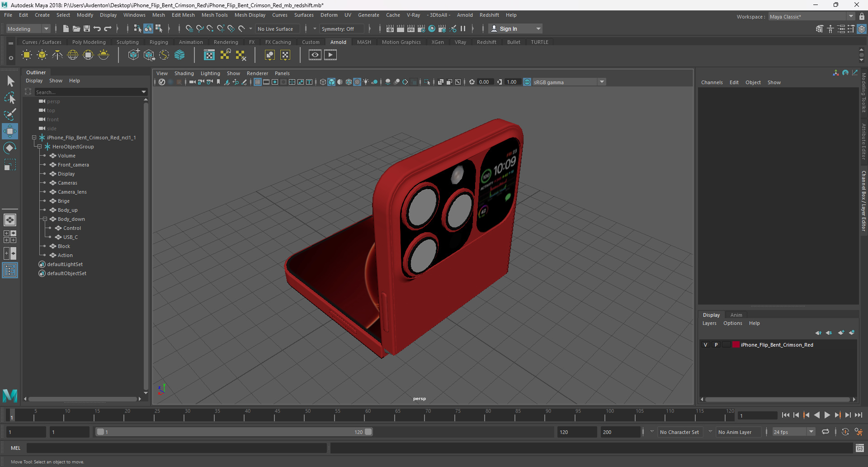Click the Save scene icon

(x=87, y=29)
